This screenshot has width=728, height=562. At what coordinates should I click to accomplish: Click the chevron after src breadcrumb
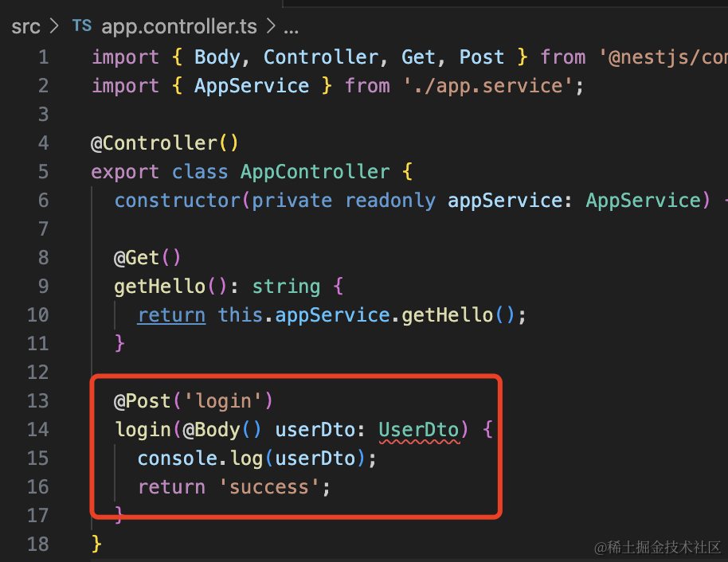coord(54,26)
